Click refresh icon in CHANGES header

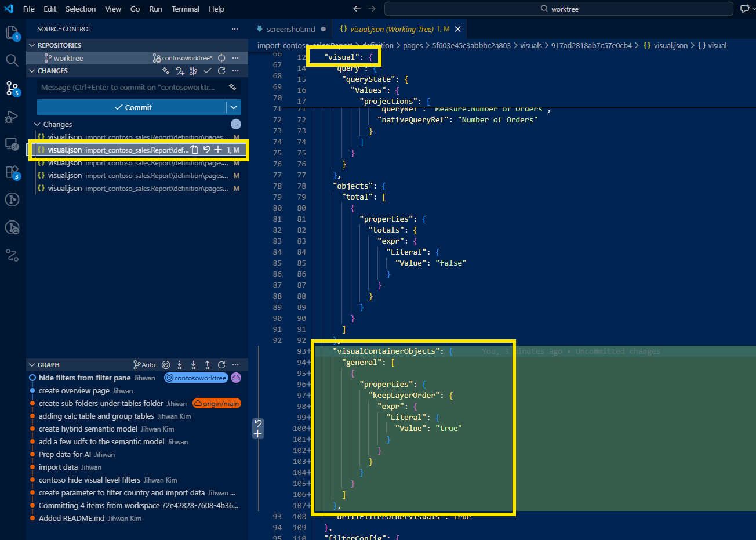pyautogui.click(x=221, y=71)
